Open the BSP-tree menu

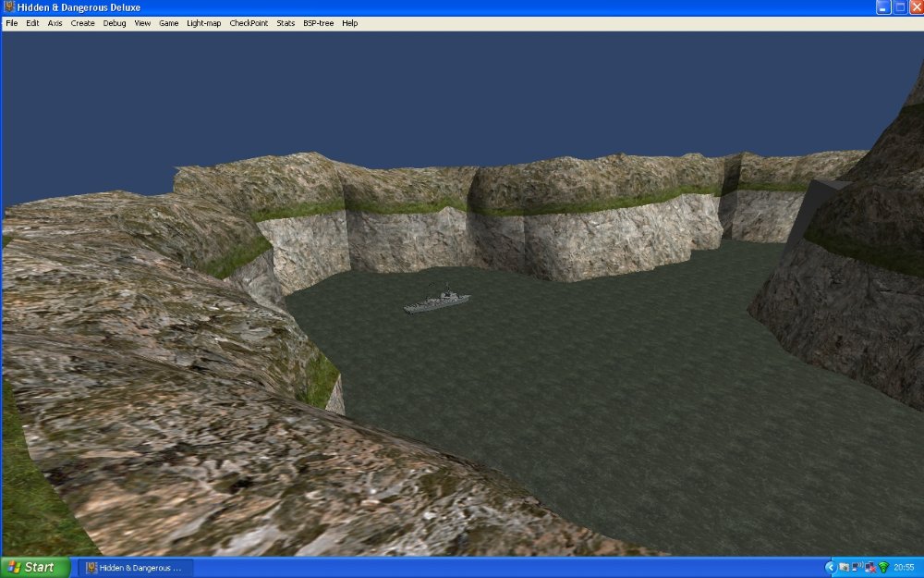[x=318, y=23]
